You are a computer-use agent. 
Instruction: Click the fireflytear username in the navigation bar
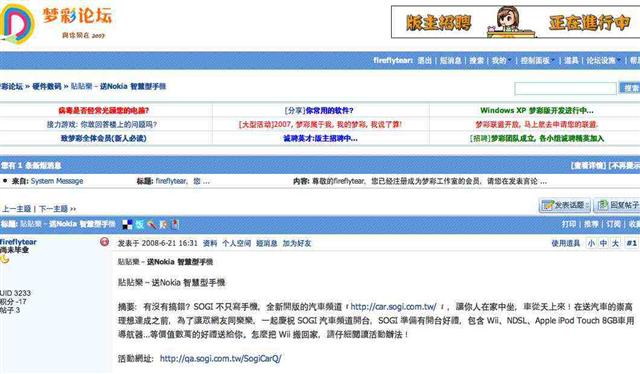tap(393, 60)
